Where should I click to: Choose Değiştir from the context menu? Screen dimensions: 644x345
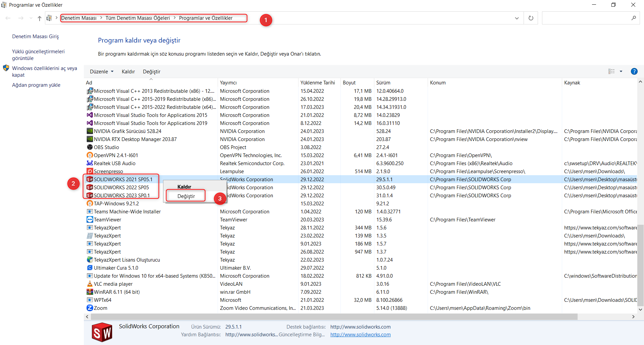186,196
